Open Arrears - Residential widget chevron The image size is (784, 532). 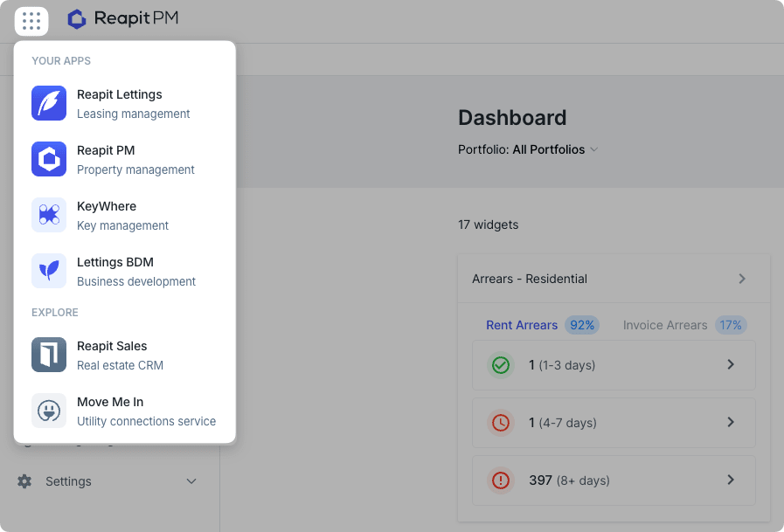tap(742, 279)
